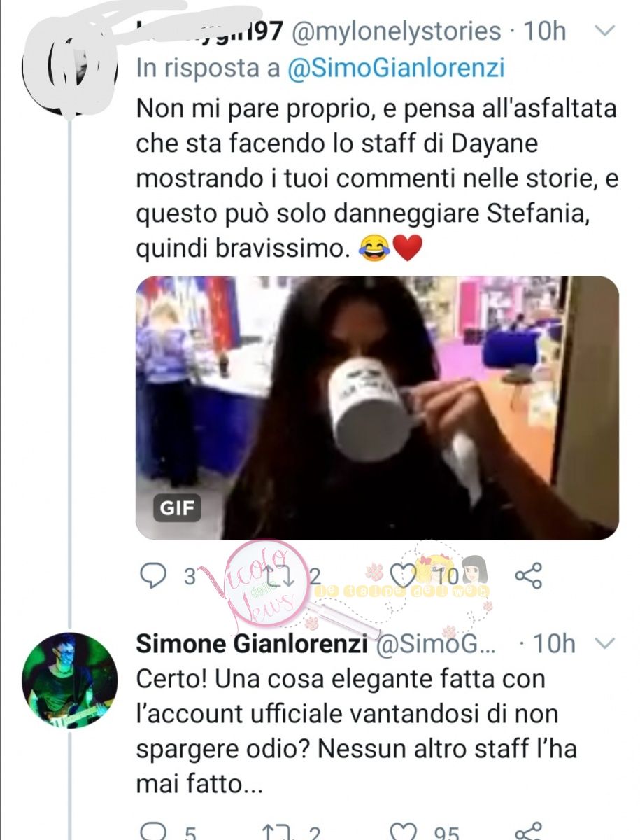Viewport: 640px width, 840px height.
Task: Share Simone Gianlorenzi's tweet
Action: click(x=528, y=832)
